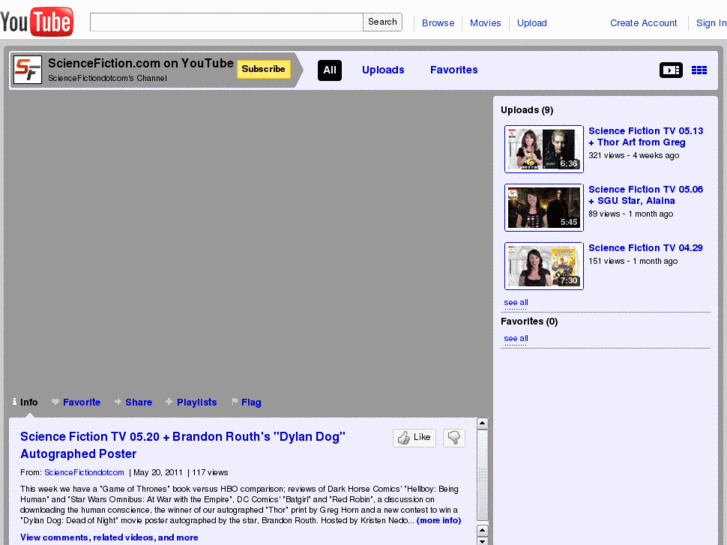
Task: Open the Playlists tab below the player
Action: [197, 402]
